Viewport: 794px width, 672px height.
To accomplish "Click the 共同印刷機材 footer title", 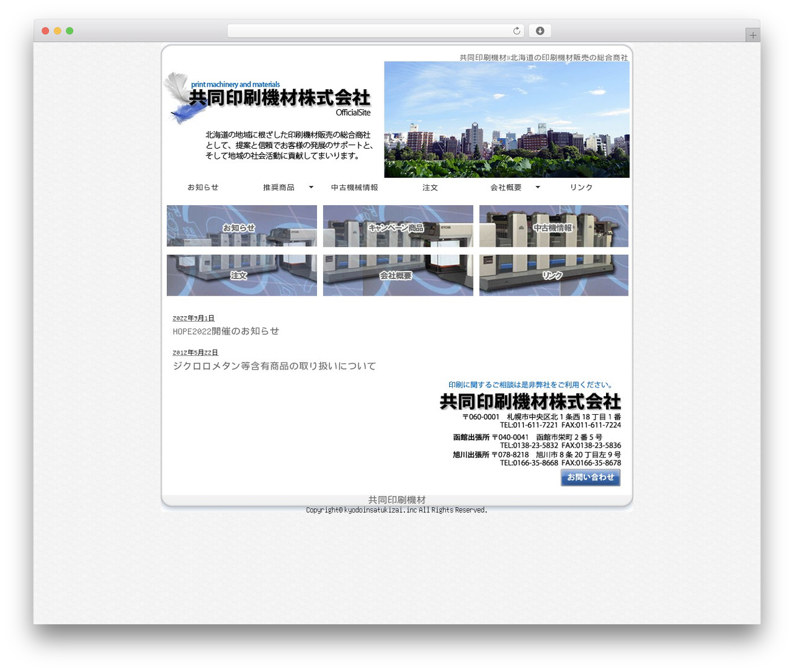I will (x=397, y=500).
